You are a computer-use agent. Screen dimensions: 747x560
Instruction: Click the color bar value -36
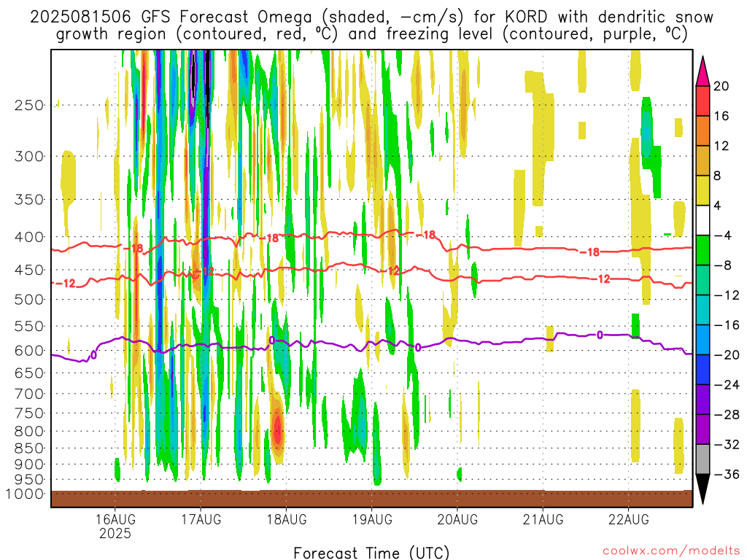pyautogui.click(x=727, y=474)
